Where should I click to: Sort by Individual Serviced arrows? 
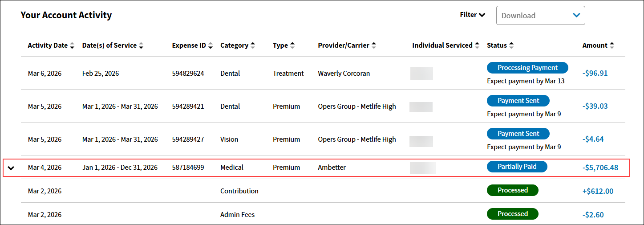click(477, 45)
